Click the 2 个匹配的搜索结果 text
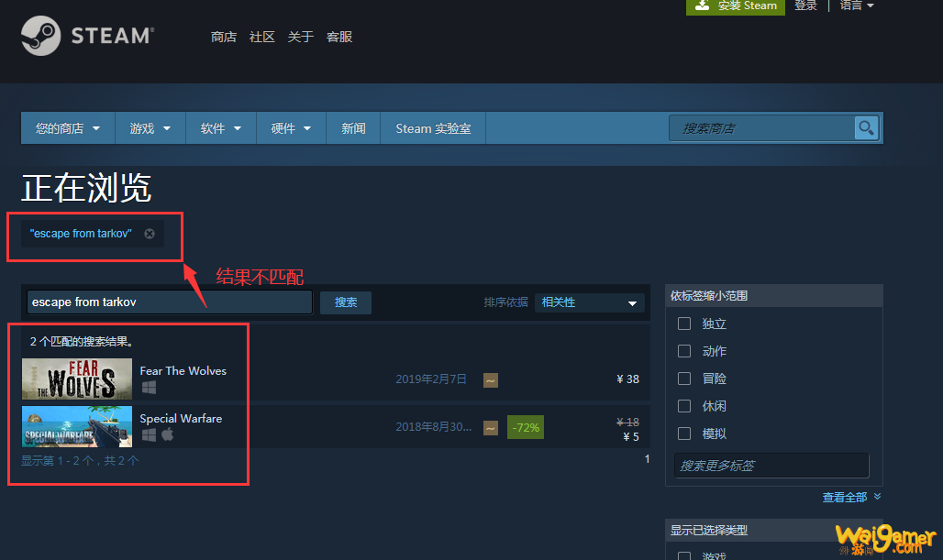This screenshot has width=943, height=560. pos(82,341)
